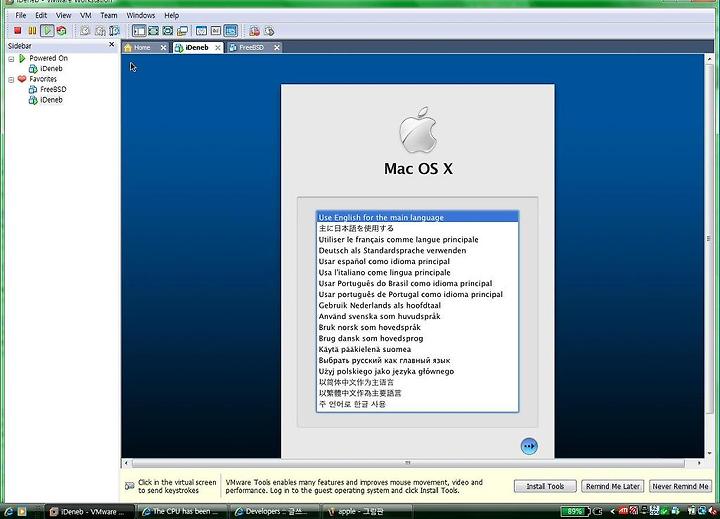Click the Reset VM toolbar icon
The height and width of the screenshot is (519, 720).
62,31
